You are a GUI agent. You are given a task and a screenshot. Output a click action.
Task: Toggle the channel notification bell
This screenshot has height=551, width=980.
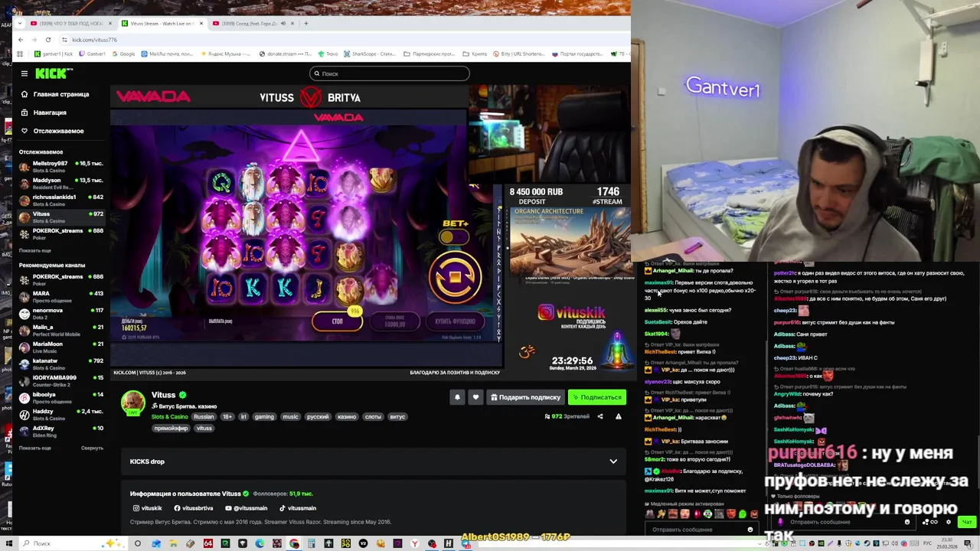[x=457, y=397]
